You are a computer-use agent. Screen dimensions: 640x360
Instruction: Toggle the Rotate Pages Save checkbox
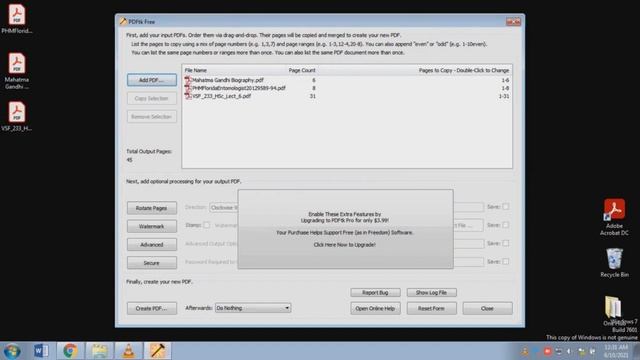pos(506,207)
